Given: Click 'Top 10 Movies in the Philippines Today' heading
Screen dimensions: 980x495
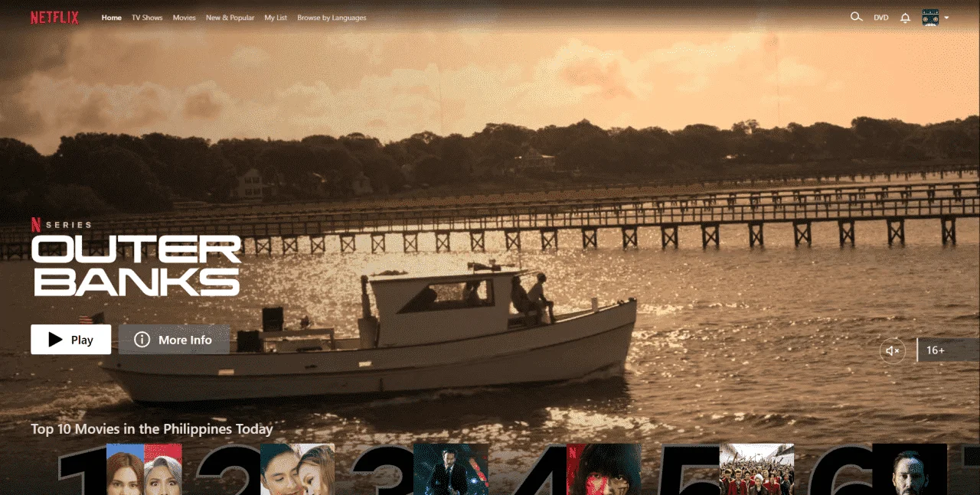Looking at the screenshot, I should pos(152,428).
